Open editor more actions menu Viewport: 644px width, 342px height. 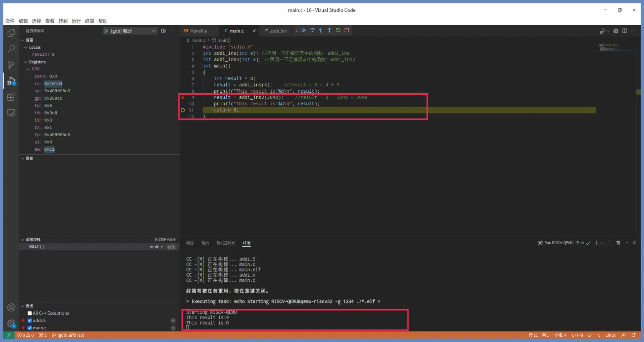tap(633, 31)
